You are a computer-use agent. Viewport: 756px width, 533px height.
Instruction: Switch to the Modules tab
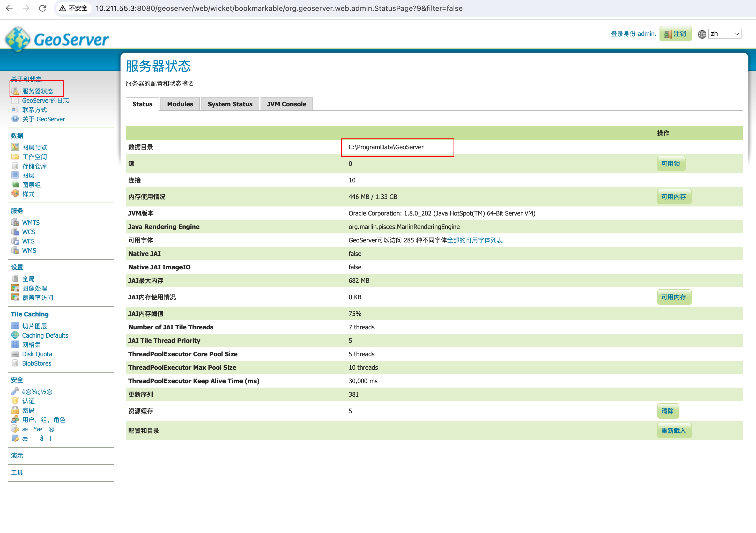180,104
